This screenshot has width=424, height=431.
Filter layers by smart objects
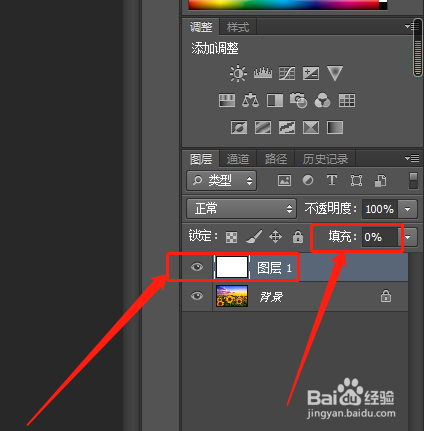pyautogui.click(x=380, y=181)
